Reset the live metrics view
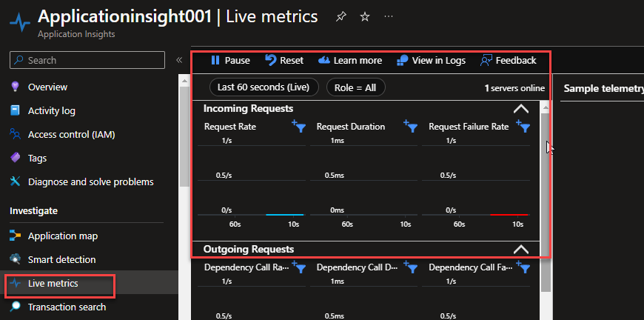This screenshot has width=644, height=320. [284, 61]
